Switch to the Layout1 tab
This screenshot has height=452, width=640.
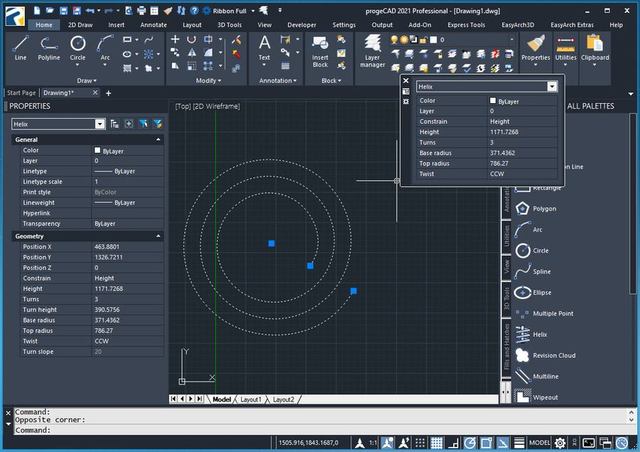tap(250, 399)
